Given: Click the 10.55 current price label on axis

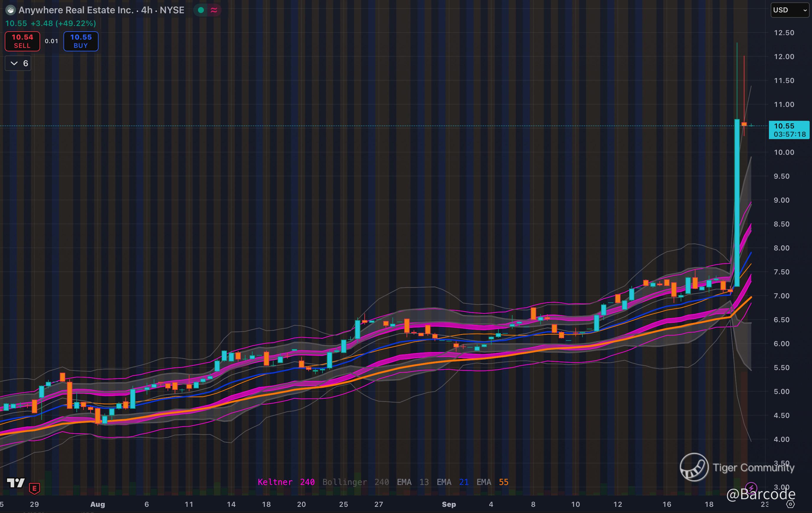Looking at the screenshot, I should tap(788, 130).
